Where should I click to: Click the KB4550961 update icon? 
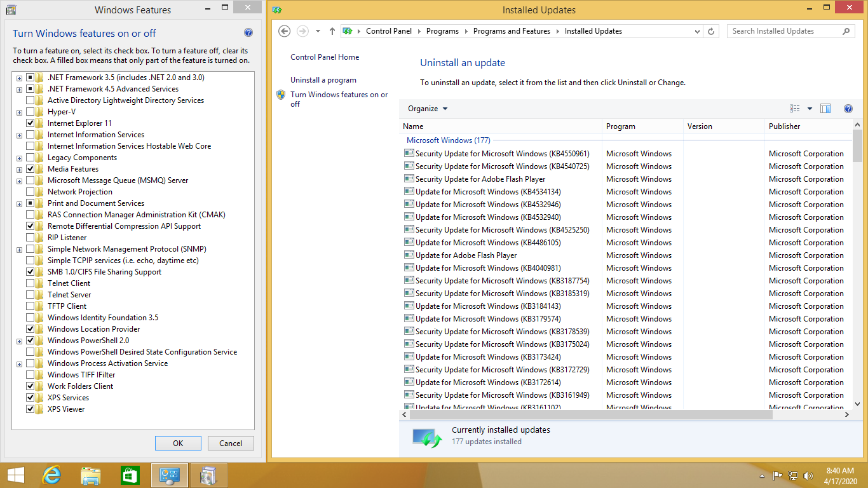pos(409,153)
